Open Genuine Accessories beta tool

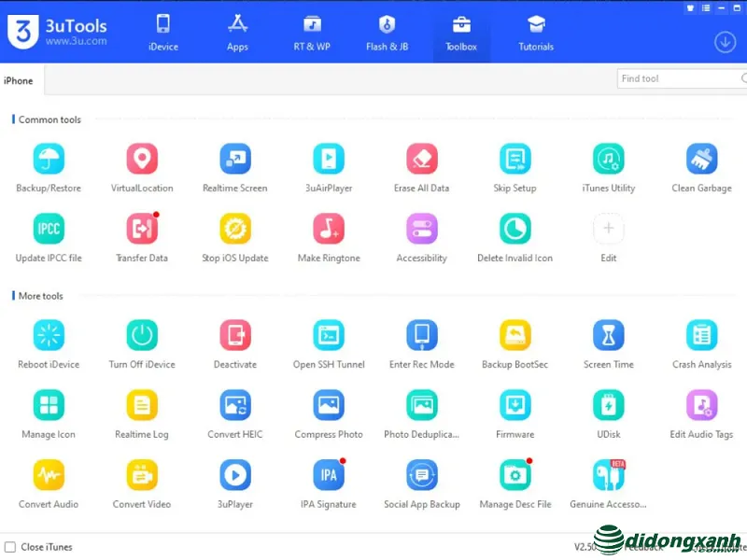[x=609, y=475]
